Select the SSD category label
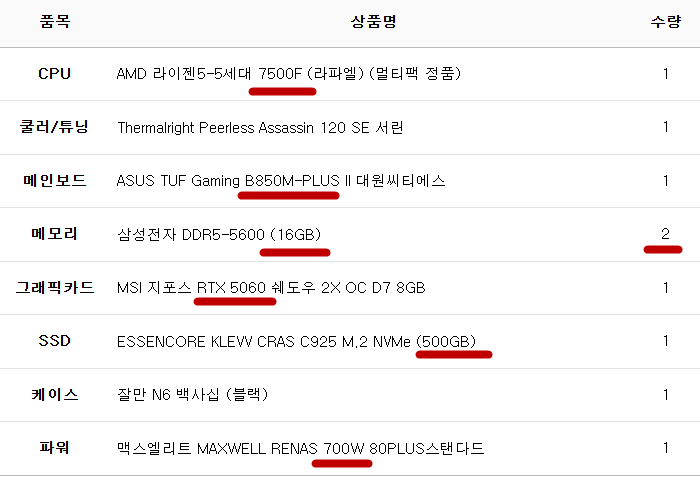The height and width of the screenshot is (484, 700). (x=55, y=341)
